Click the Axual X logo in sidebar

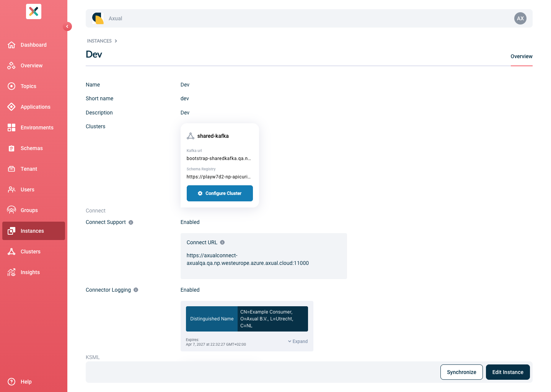pyautogui.click(x=34, y=11)
